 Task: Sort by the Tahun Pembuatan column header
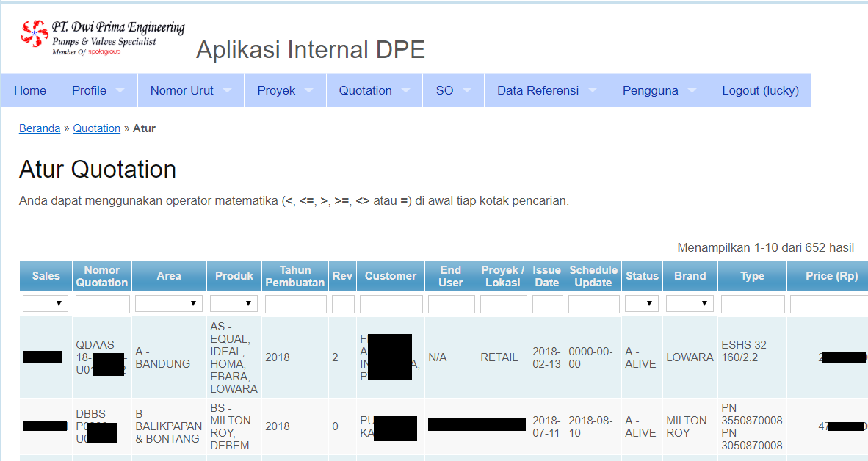[295, 275]
